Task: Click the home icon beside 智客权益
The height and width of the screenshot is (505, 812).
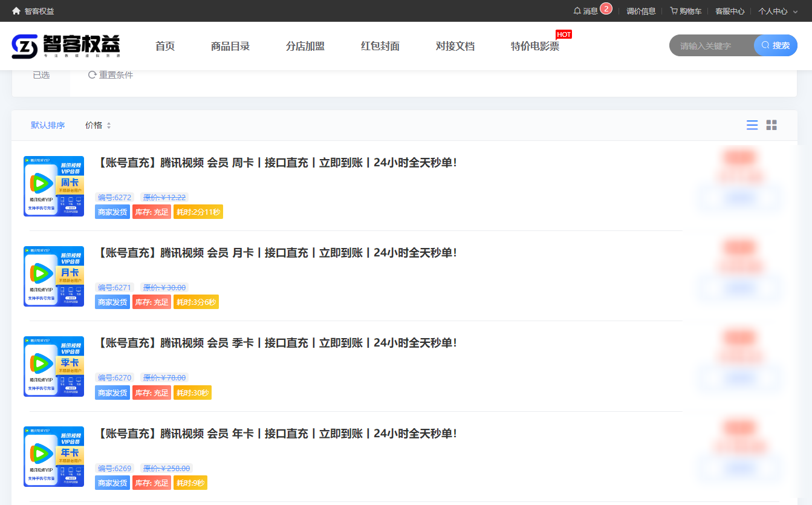Action: tap(16, 11)
